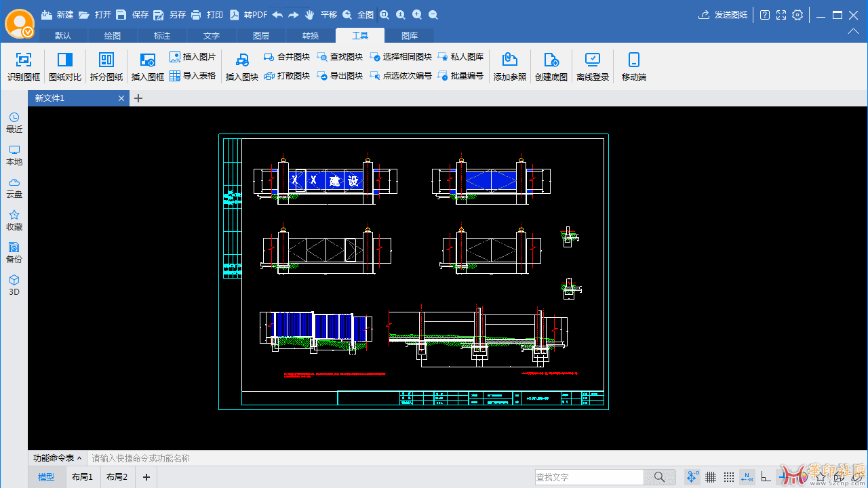Choose 点选依次编号 sequential numbering
This screenshot has height=488, width=868.
(401, 76)
